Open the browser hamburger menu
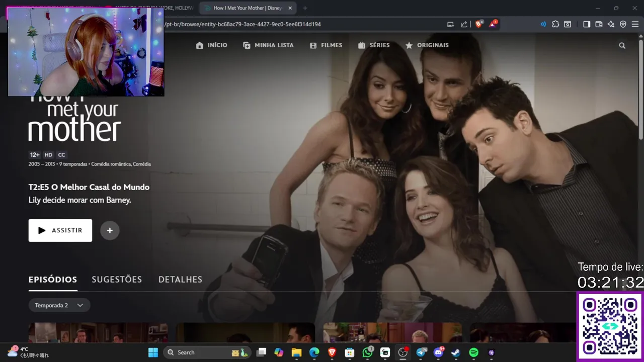 635,24
